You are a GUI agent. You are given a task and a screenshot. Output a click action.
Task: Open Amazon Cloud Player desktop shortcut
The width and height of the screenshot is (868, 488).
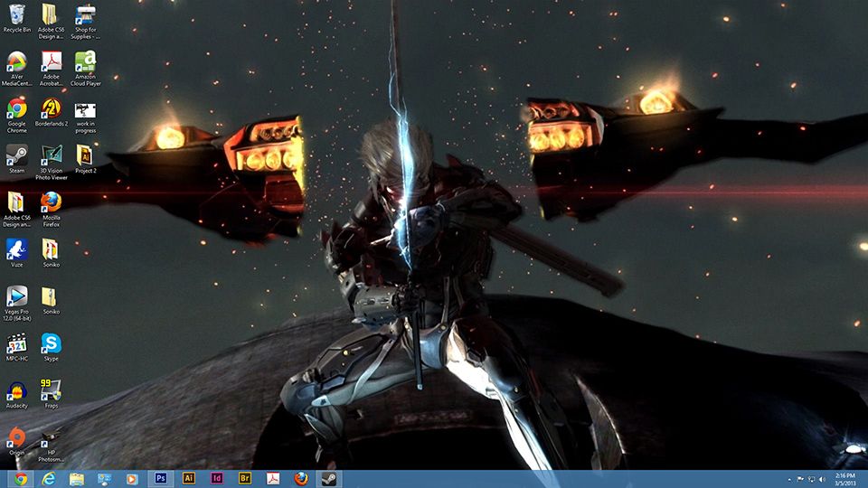point(86,69)
